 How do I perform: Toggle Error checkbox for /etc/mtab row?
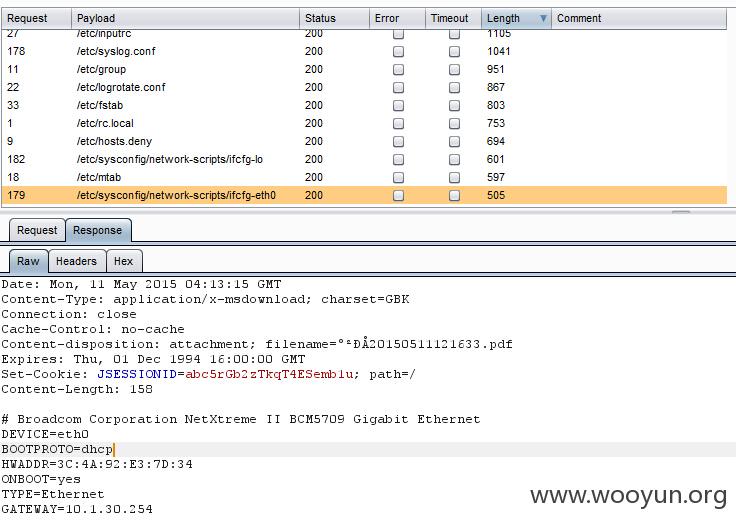[399, 177]
